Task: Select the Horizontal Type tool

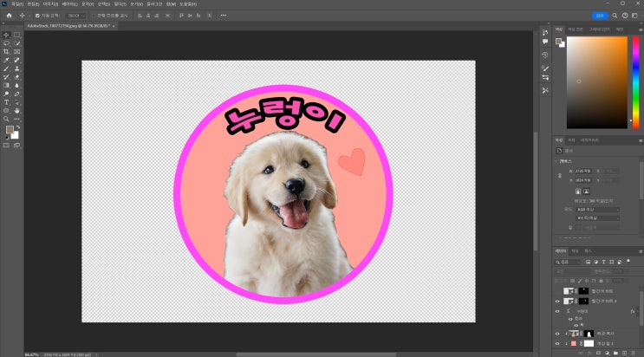Action: click(x=7, y=102)
